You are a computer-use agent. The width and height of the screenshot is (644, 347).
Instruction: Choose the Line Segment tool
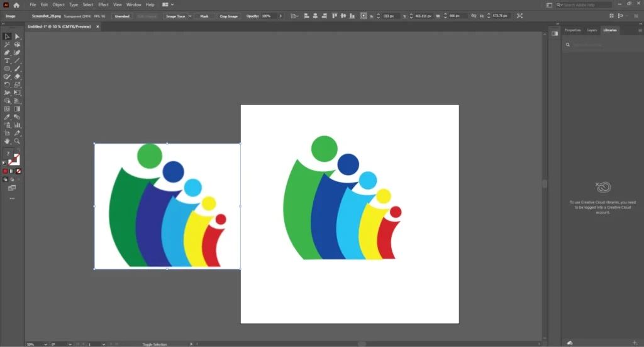(x=17, y=61)
